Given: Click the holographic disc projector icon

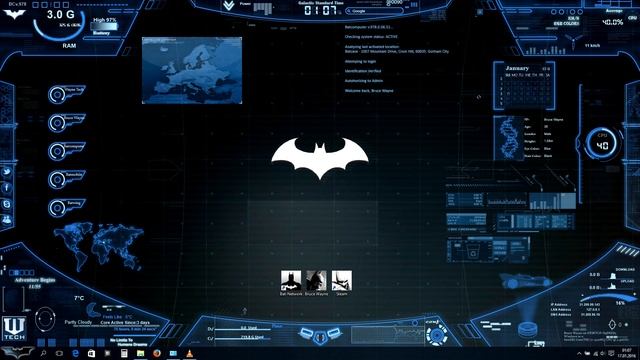Looking at the screenshot, I should [528, 329].
